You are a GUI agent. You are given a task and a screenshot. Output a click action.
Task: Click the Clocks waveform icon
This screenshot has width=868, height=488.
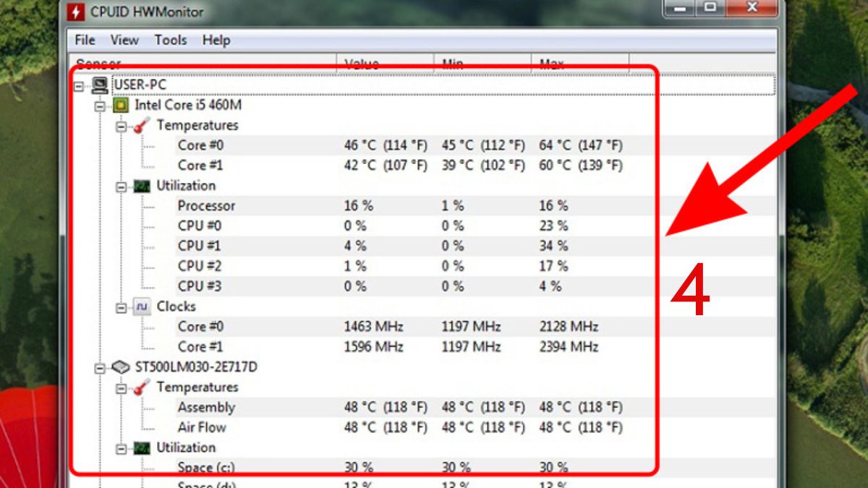click(x=142, y=307)
